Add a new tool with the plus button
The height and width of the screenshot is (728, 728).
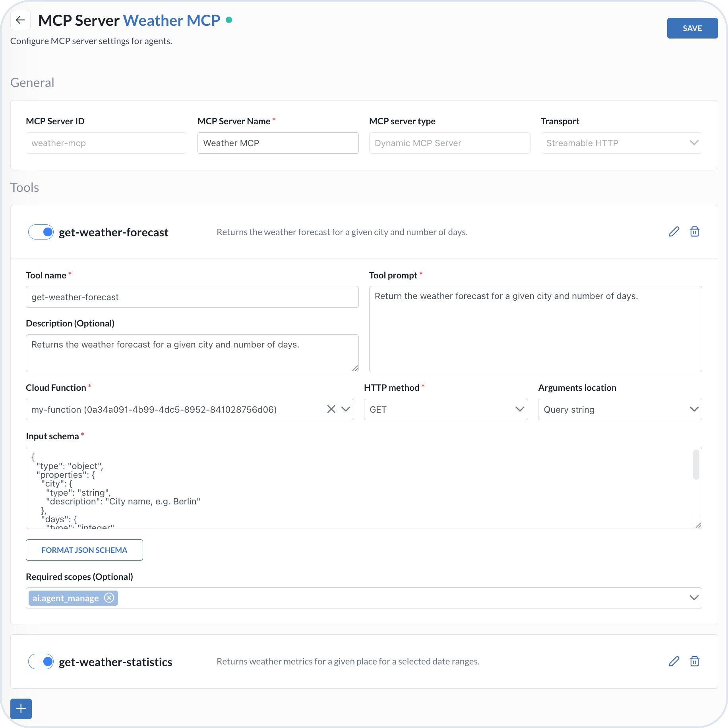(21, 709)
